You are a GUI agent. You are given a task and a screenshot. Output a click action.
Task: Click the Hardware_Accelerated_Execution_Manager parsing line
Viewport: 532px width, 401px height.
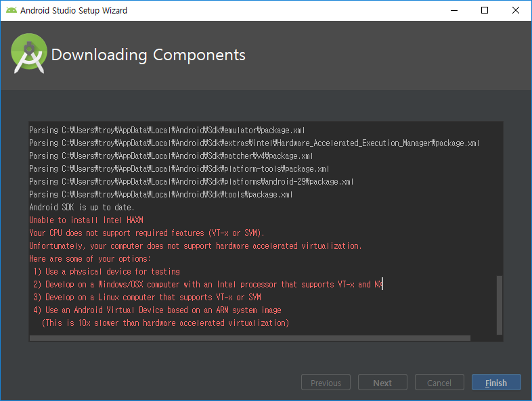coord(254,143)
